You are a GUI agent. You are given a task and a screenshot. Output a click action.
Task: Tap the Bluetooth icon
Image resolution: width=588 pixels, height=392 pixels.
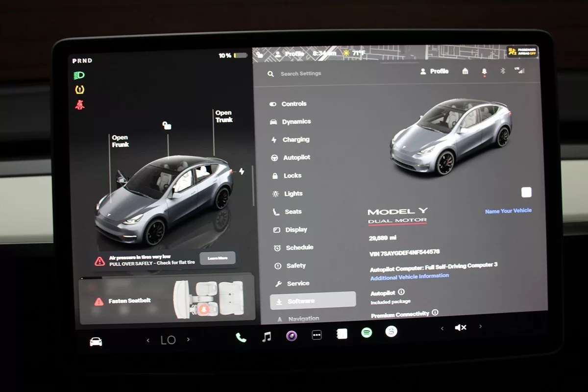coord(502,71)
